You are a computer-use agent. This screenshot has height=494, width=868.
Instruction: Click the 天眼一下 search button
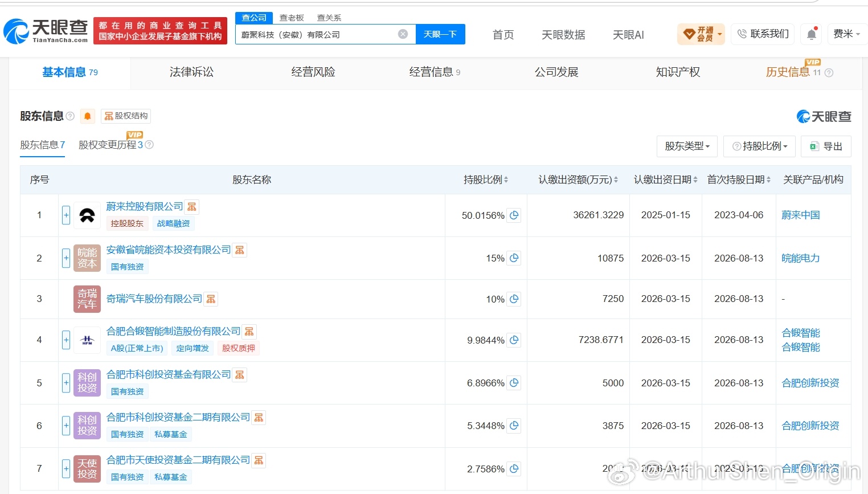[x=440, y=34]
